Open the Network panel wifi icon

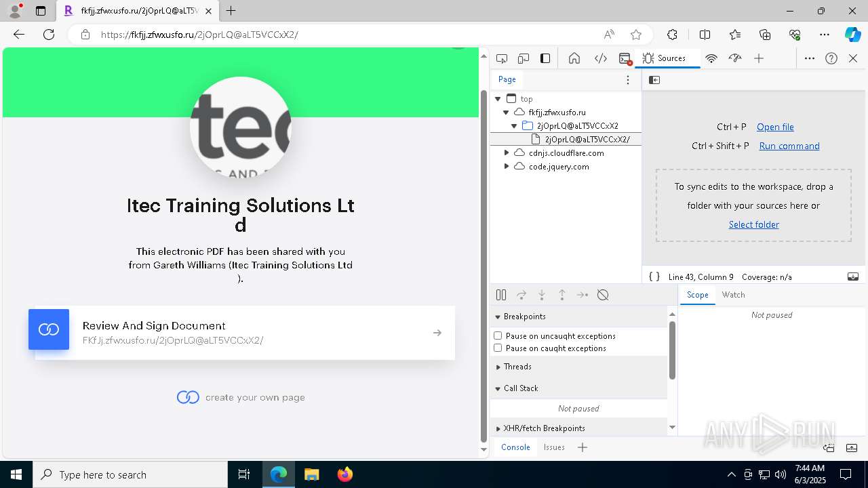[711, 58]
